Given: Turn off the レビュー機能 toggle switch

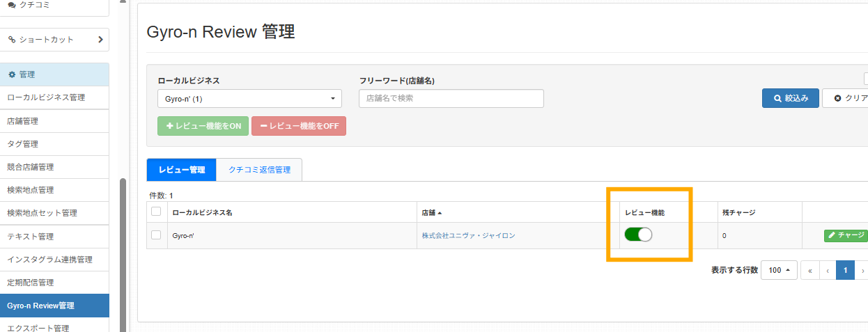Looking at the screenshot, I should click(638, 235).
